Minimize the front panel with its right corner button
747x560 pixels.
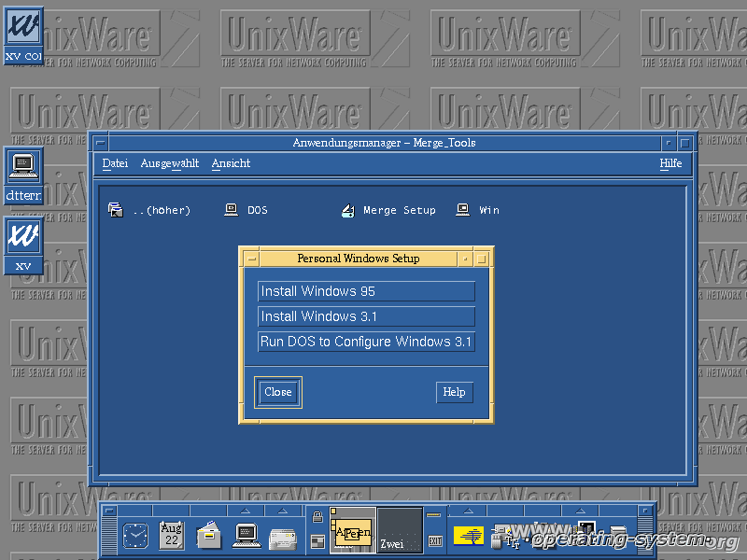pos(644,511)
